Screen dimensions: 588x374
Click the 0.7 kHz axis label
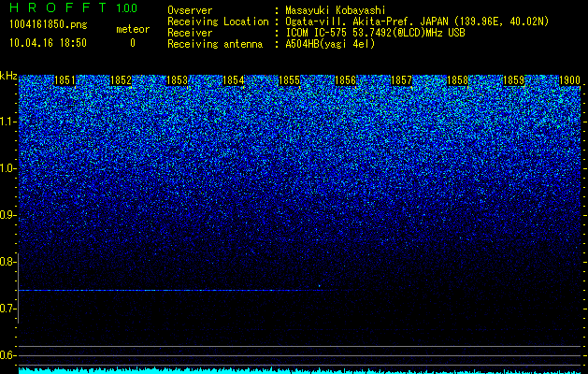click(x=8, y=309)
